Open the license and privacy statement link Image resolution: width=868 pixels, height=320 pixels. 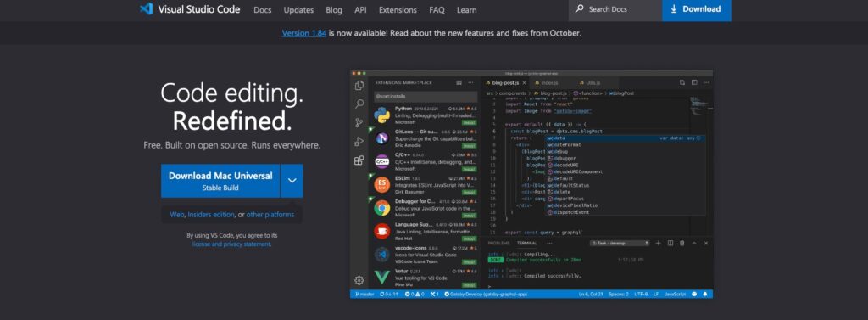(x=232, y=244)
